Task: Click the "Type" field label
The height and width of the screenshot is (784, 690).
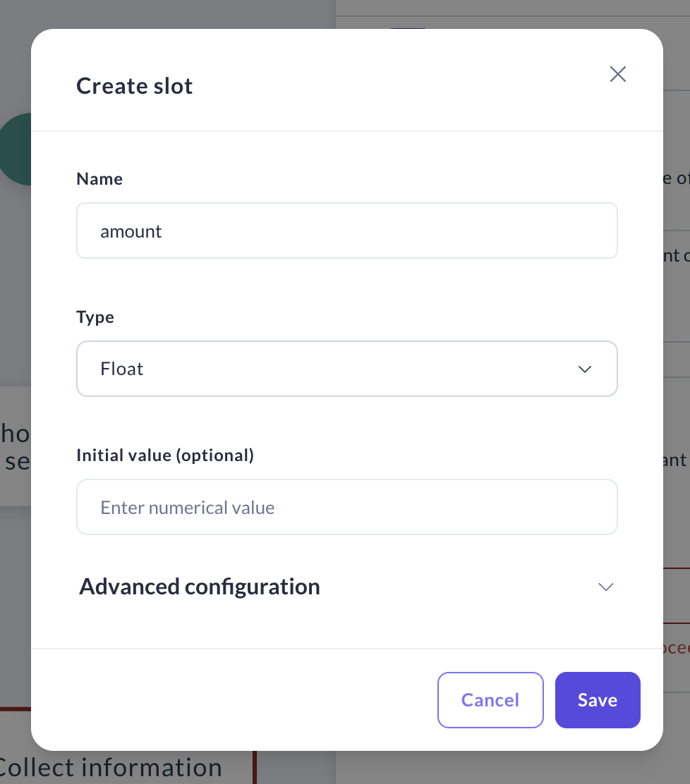Action: tap(95, 317)
